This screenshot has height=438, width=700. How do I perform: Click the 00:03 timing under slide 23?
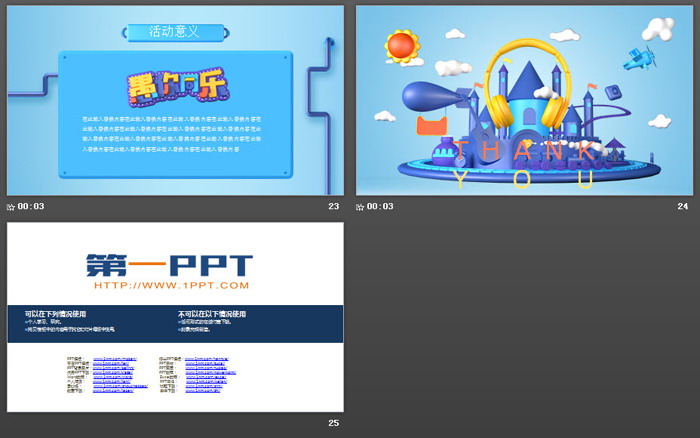click(x=31, y=206)
